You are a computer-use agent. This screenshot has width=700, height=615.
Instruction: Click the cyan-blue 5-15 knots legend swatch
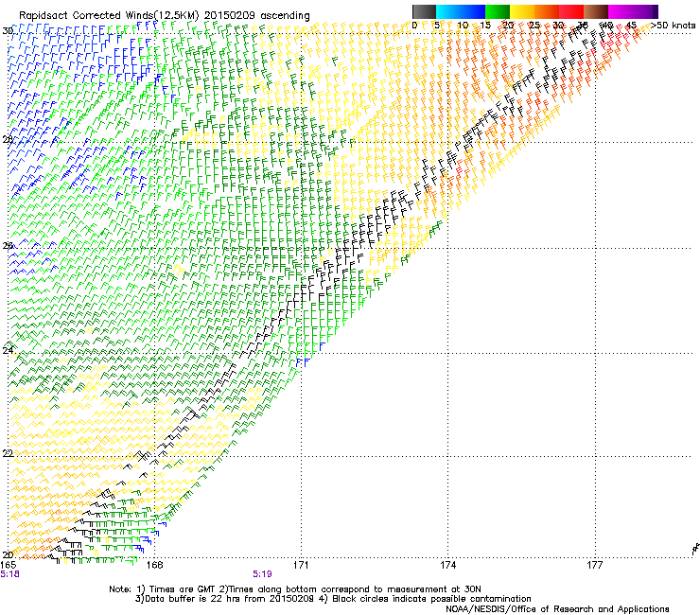point(461,11)
